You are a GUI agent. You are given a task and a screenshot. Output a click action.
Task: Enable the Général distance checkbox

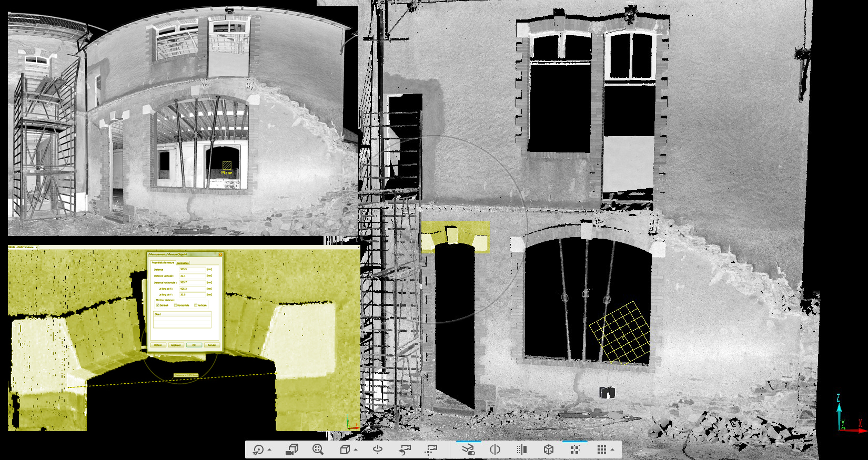tap(158, 305)
